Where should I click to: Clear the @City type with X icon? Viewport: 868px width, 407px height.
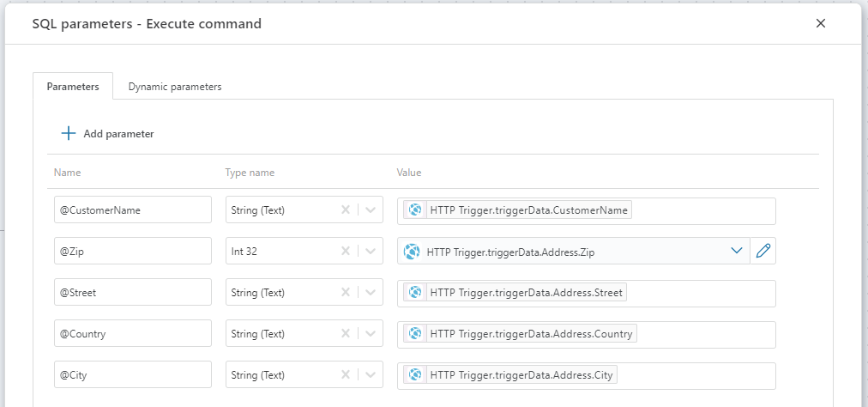coord(346,374)
